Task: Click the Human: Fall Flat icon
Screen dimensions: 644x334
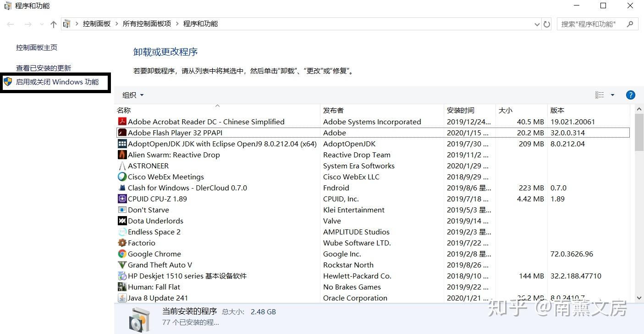Action: pos(122,287)
